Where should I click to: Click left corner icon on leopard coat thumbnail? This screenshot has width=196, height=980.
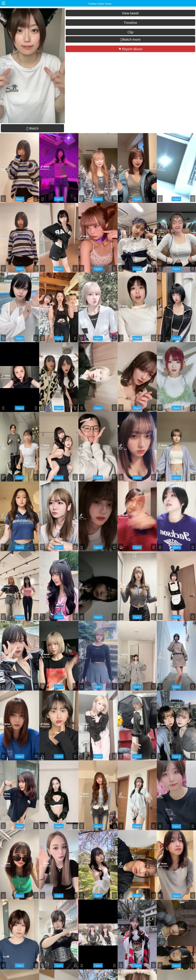42,408
